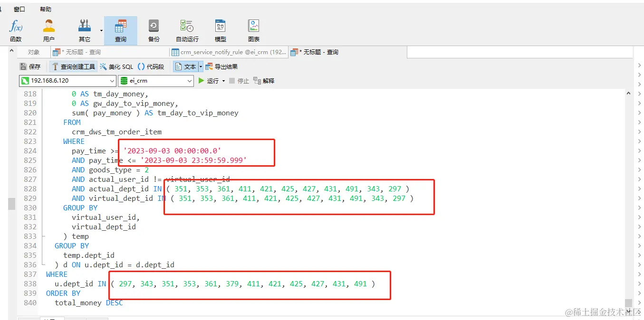
Task: Click temp.dept_id on line 835
Action: click(89, 255)
